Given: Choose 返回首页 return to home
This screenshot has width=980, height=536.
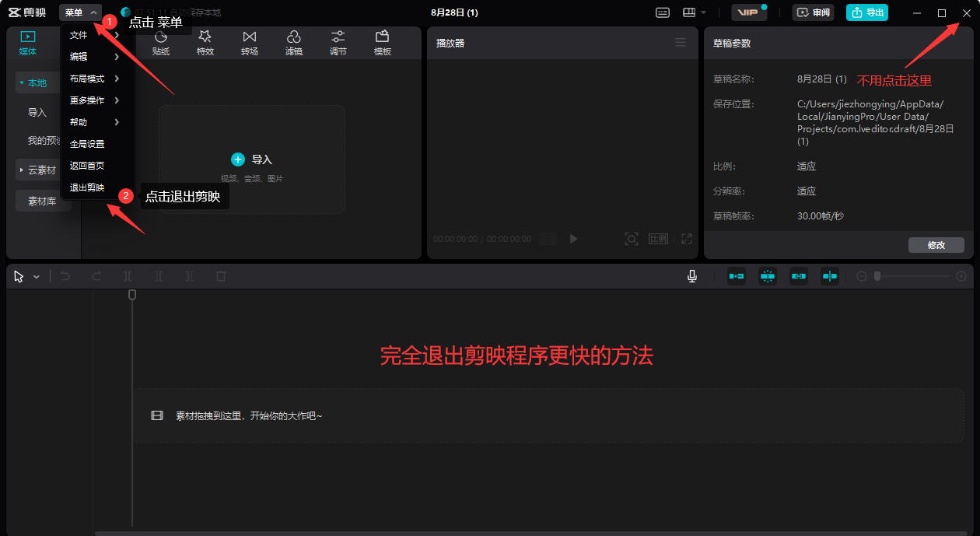Looking at the screenshot, I should (x=87, y=166).
